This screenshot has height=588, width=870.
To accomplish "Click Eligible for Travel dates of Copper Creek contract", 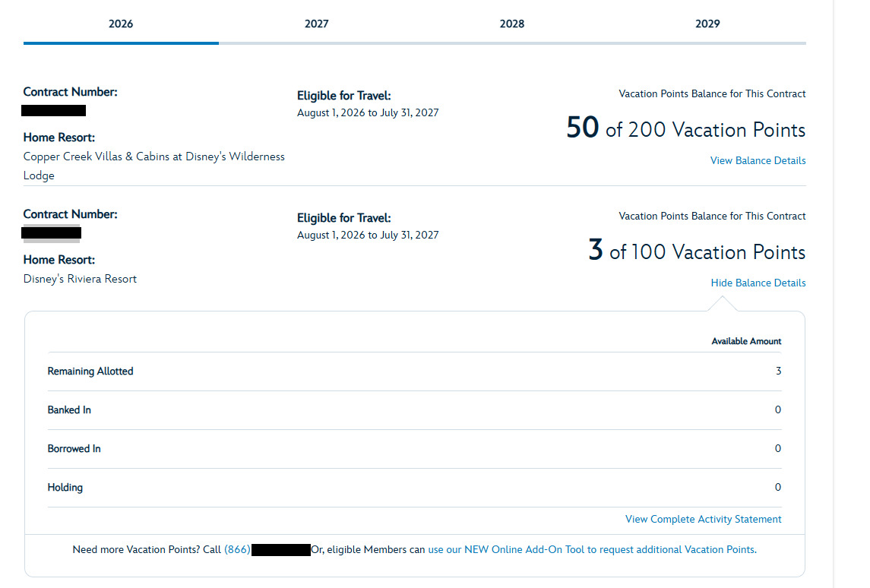I will pos(368,112).
